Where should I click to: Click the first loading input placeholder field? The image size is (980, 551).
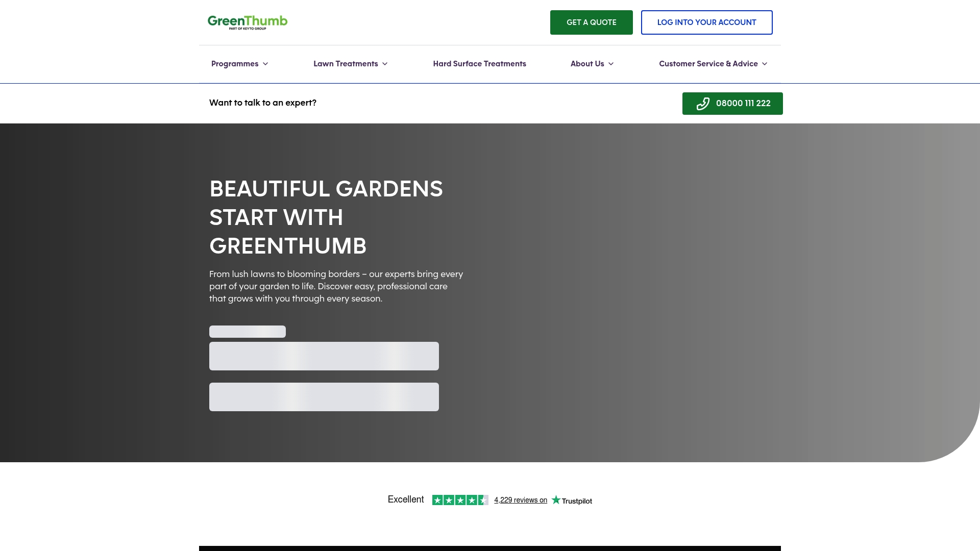pos(324,356)
